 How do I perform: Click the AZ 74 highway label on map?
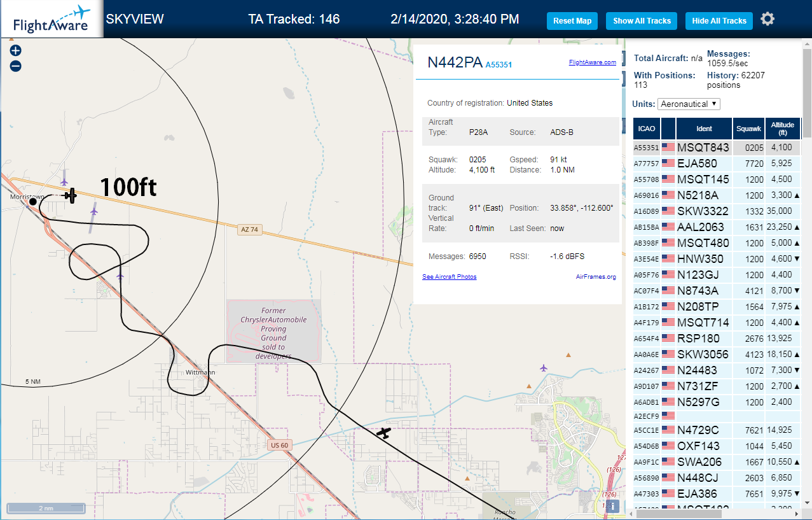[250, 230]
